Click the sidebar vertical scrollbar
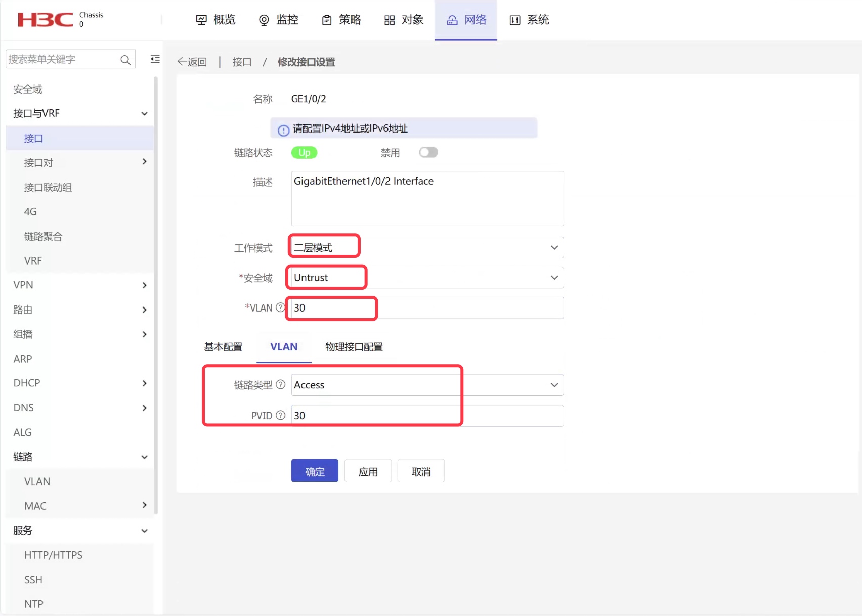The width and height of the screenshot is (862, 616). point(156,295)
